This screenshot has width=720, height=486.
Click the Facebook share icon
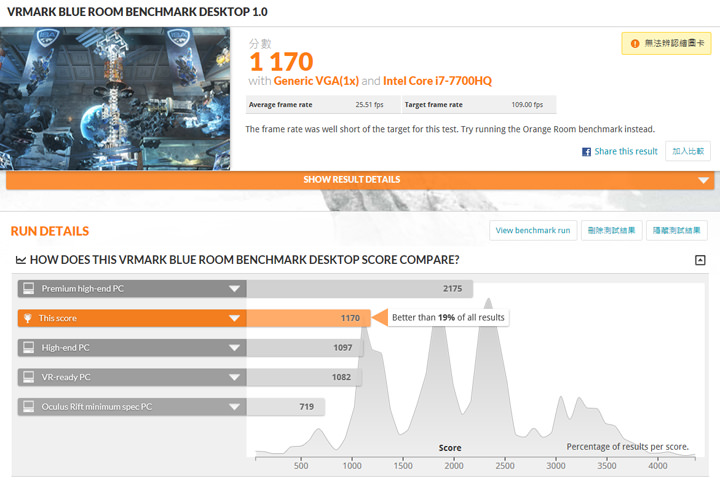tap(587, 152)
